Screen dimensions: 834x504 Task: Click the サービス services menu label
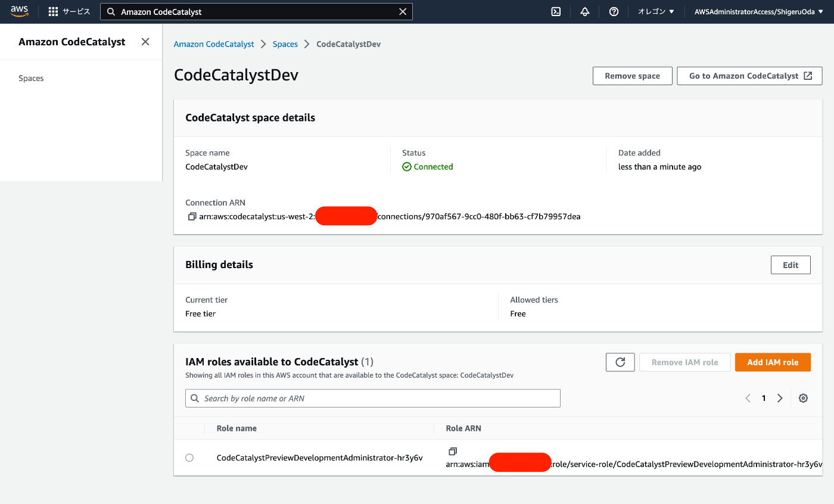click(x=76, y=11)
